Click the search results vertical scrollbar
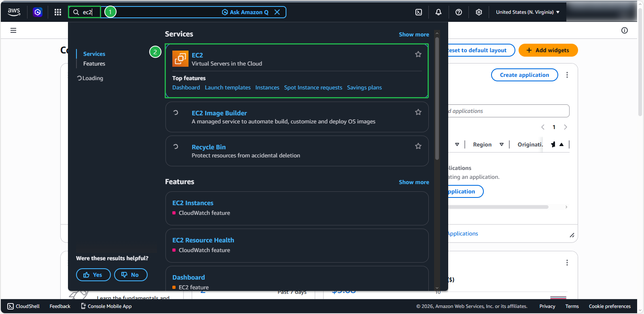Viewport: 644px width, 314px height. (437, 98)
